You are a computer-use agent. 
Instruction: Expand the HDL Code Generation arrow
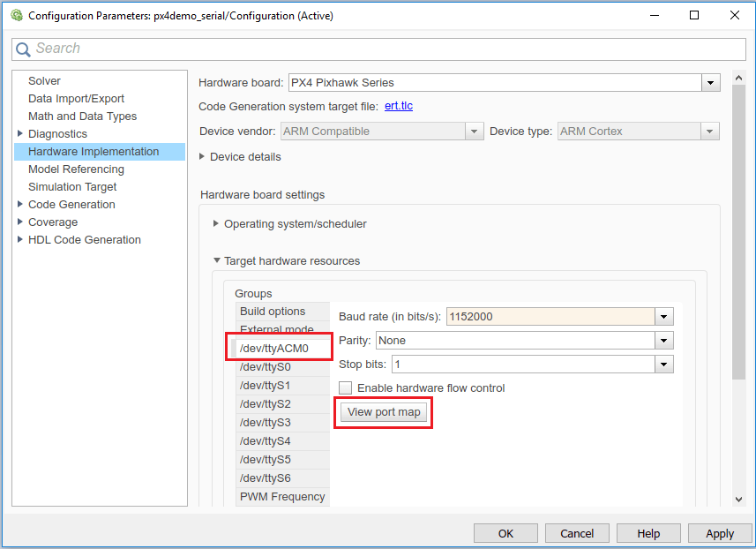[x=19, y=239]
